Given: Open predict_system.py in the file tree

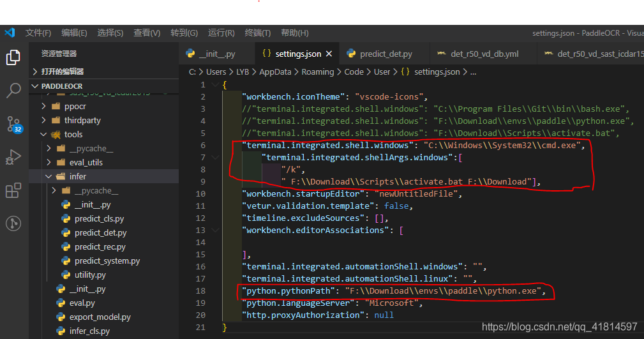Looking at the screenshot, I should [x=107, y=260].
